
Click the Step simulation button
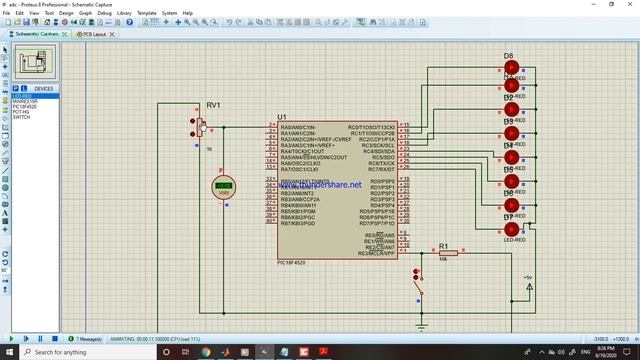(x=26, y=339)
